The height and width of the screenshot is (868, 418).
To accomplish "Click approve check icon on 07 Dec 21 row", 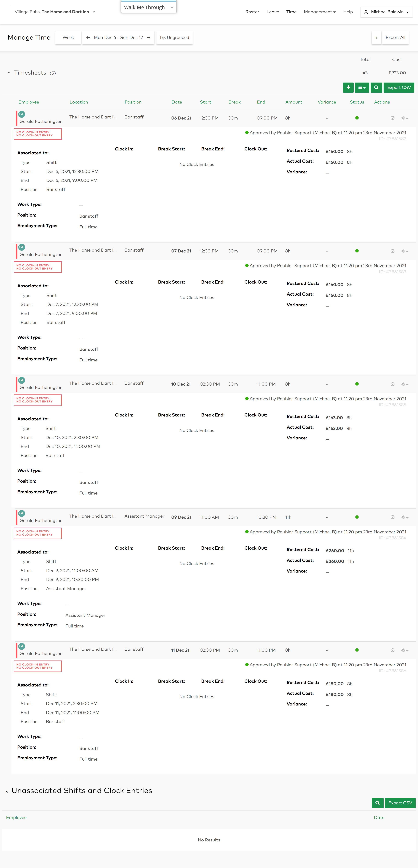I will [x=392, y=251].
